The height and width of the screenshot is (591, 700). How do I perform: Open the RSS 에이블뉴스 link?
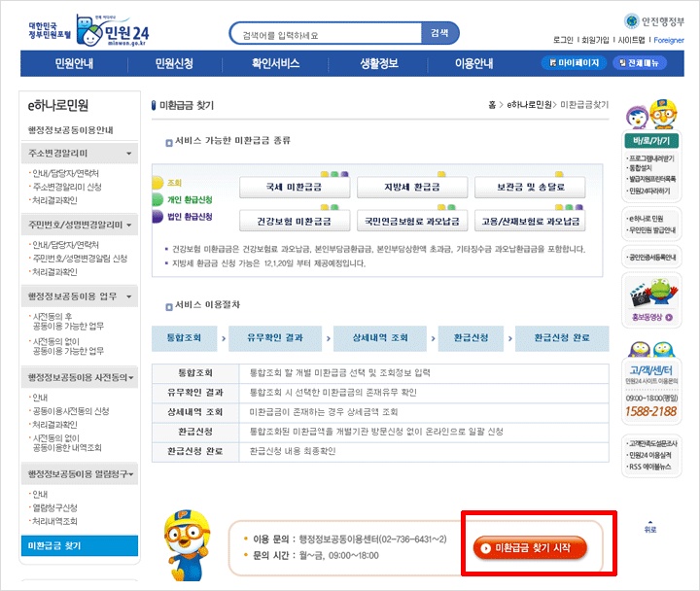(x=648, y=467)
